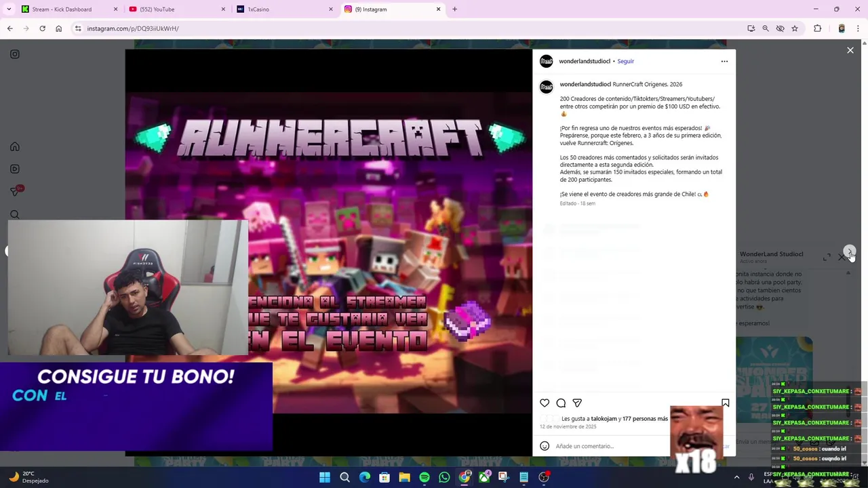Click the crossed-eye blocked icon
Image resolution: width=868 pixels, height=488 pixels.
point(780,28)
